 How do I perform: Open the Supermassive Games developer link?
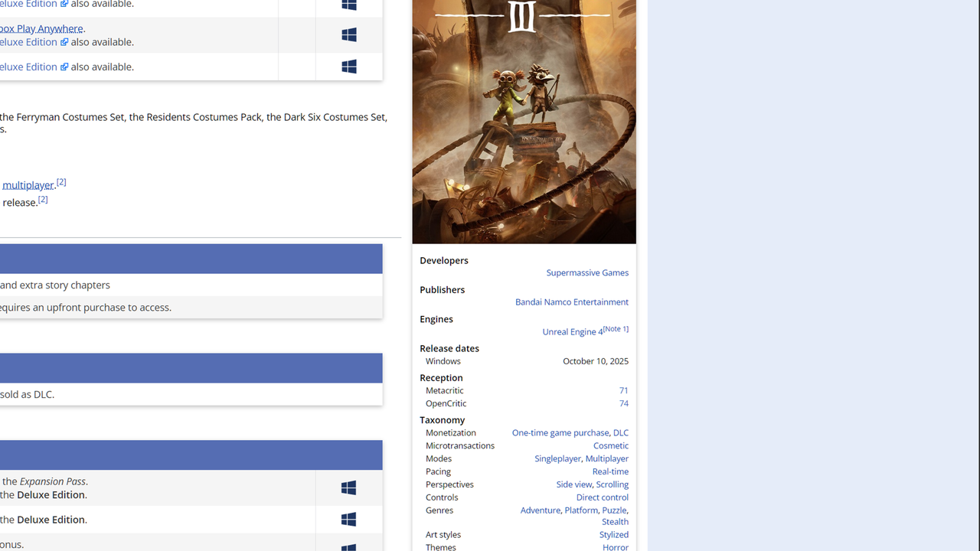(x=587, y=273)
